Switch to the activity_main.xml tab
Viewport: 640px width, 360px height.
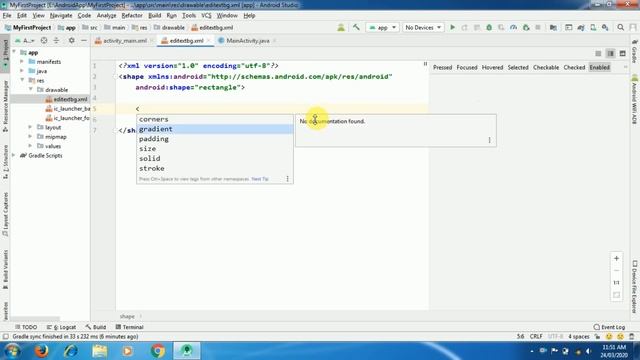(x=124, y=41)
